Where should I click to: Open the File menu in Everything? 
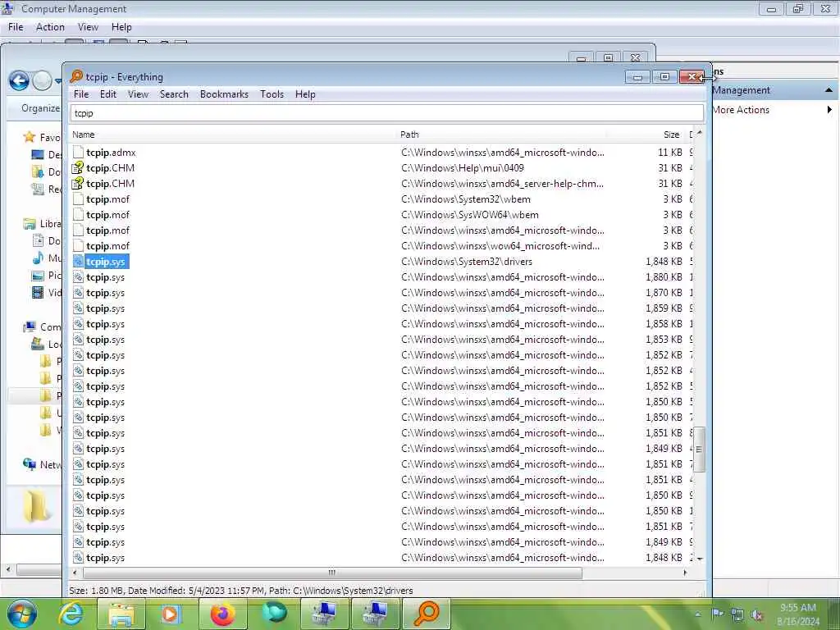81,94
